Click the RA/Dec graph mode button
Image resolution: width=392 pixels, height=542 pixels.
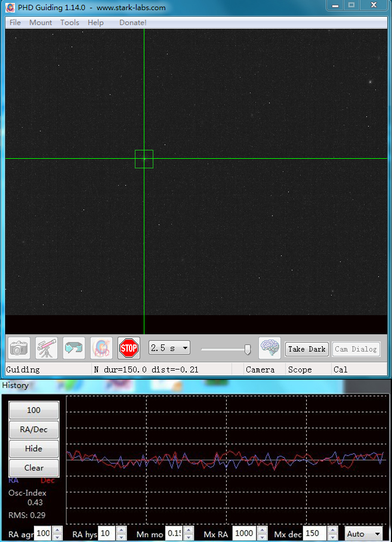(x=34, y=430)
